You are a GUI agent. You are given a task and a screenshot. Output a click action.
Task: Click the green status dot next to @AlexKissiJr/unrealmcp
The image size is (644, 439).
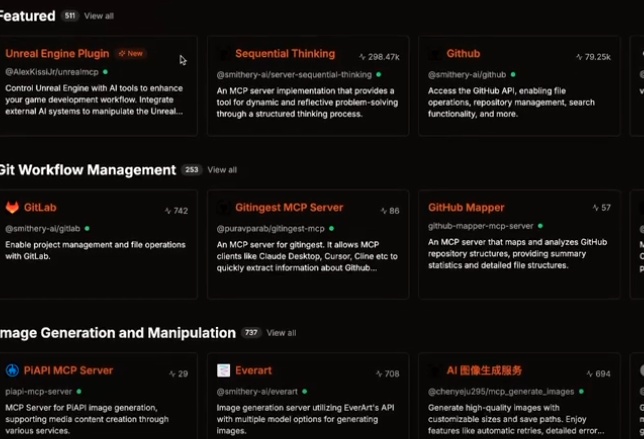click(106, 72)
